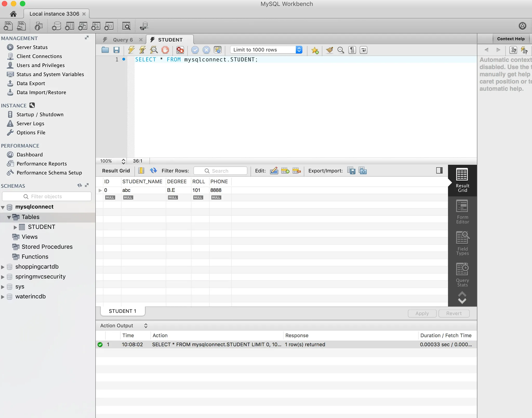Toggle the side panel visibility button
The image size is (532, 418).
pos(439,170)
